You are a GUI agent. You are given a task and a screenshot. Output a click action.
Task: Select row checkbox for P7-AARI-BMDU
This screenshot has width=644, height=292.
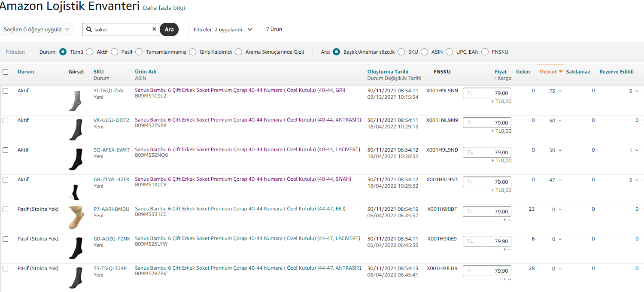6,209
